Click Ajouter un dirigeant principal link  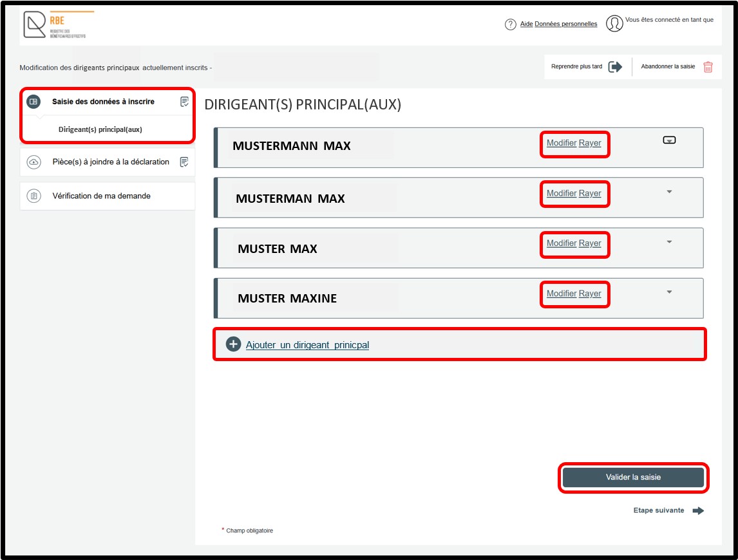click(307, 345)
